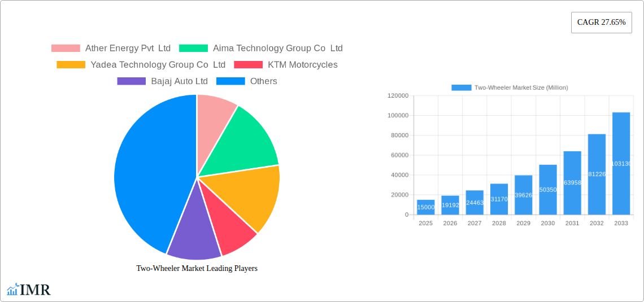Click the 100000 y-axis label
Screen dimensions: 644x302
pyautogui.click(x=398, y=115)
